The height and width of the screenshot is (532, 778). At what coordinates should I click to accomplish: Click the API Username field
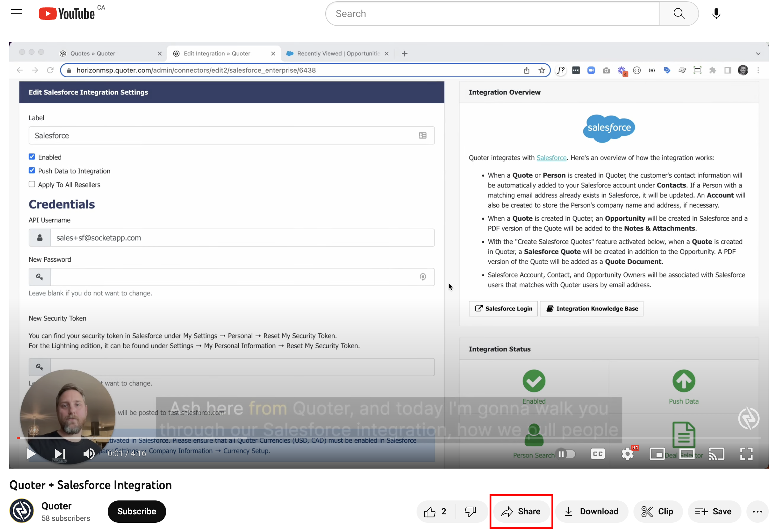point(242,238)
